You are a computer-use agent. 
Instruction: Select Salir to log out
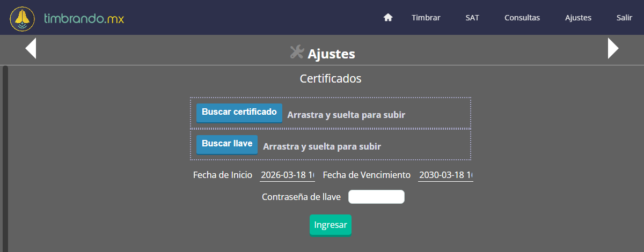[x=624, y=18]
